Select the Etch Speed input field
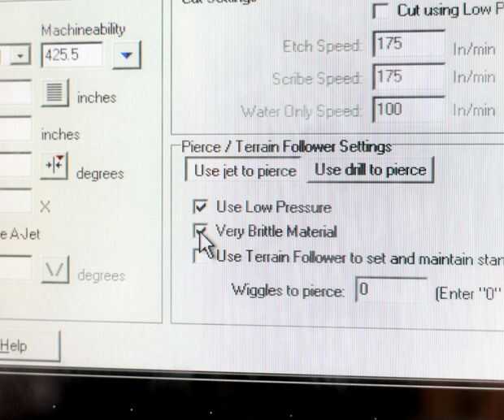The image size is (504, 420). (x=409, y=44)
